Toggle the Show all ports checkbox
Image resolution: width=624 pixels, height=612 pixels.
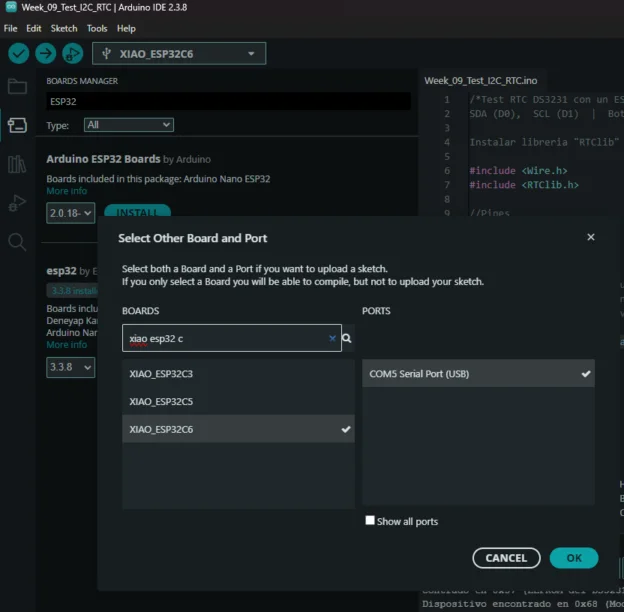tap(370, 520)
